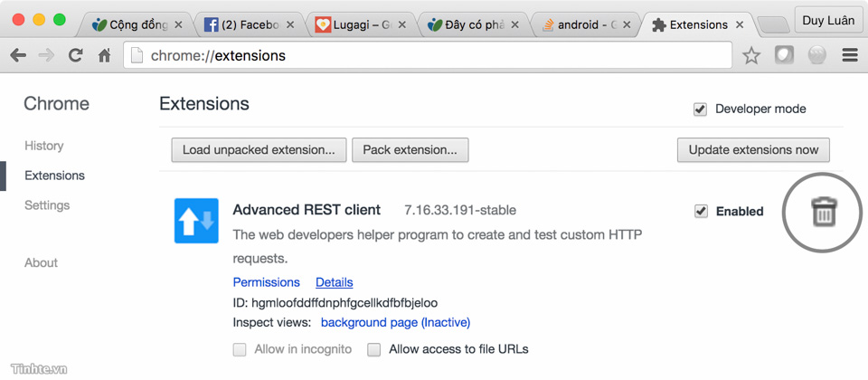The height and width of the screenshot is (380, 868).
Task: Open the Details link
Action: (x=335, y=282)
